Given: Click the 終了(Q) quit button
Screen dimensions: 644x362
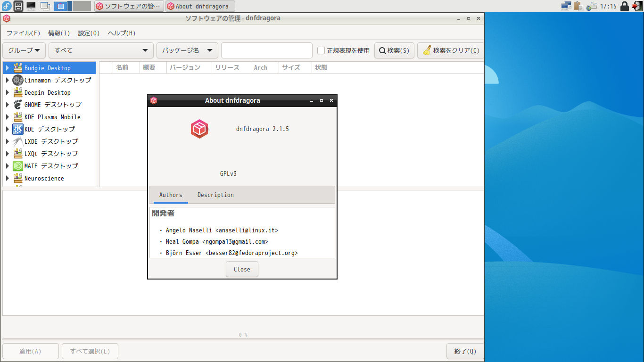Looking at the screenshot, I should point(465,351).
